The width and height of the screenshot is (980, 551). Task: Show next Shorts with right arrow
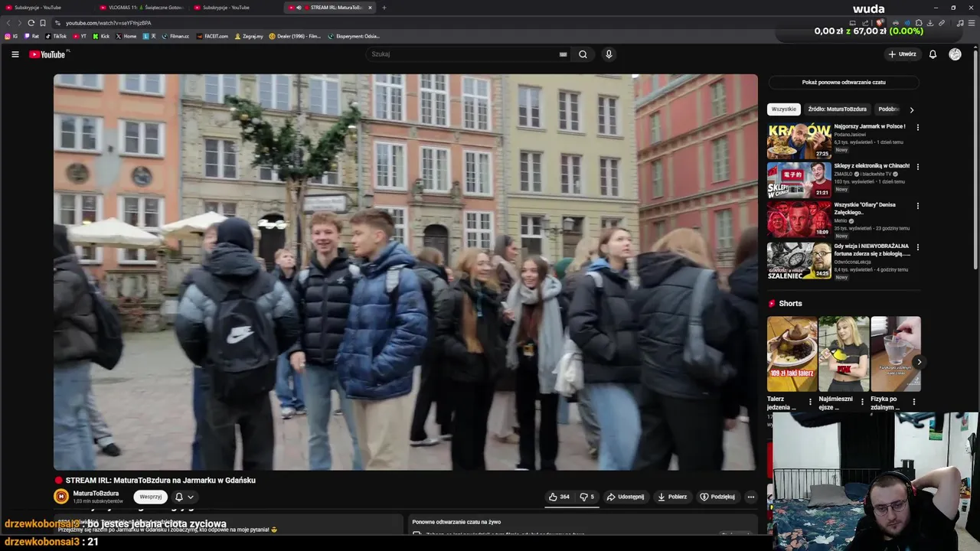919,362
